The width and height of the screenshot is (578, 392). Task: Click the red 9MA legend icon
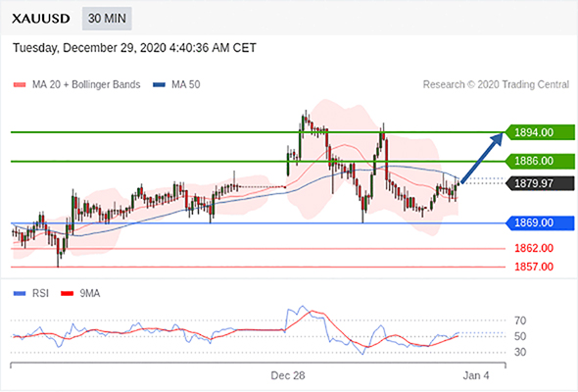coord(67,294)
